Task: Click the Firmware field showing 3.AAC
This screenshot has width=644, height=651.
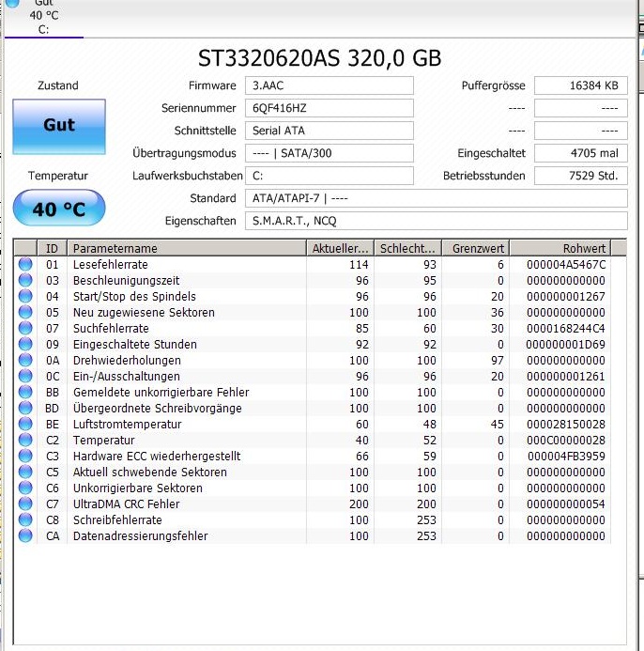Action: click(x=330, y=85)
